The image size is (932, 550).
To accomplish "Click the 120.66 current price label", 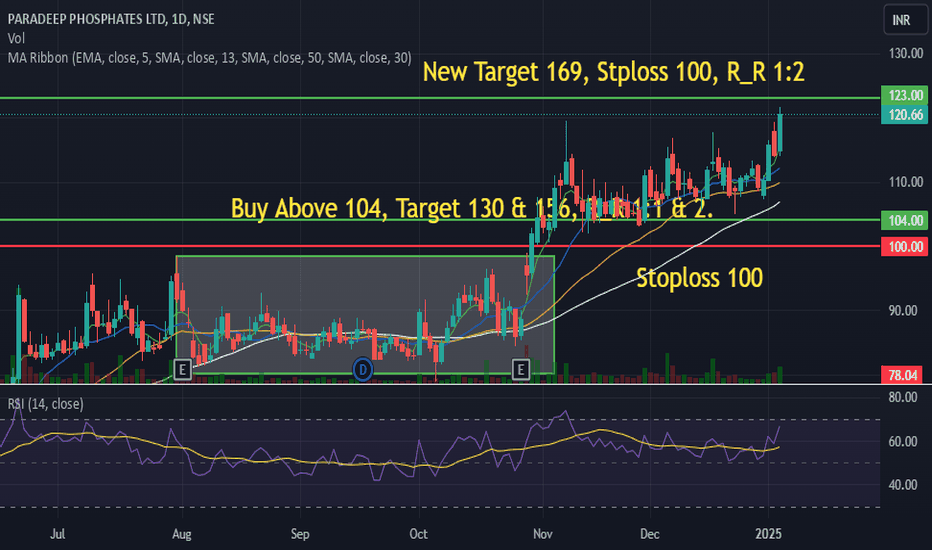I will 903,115.
